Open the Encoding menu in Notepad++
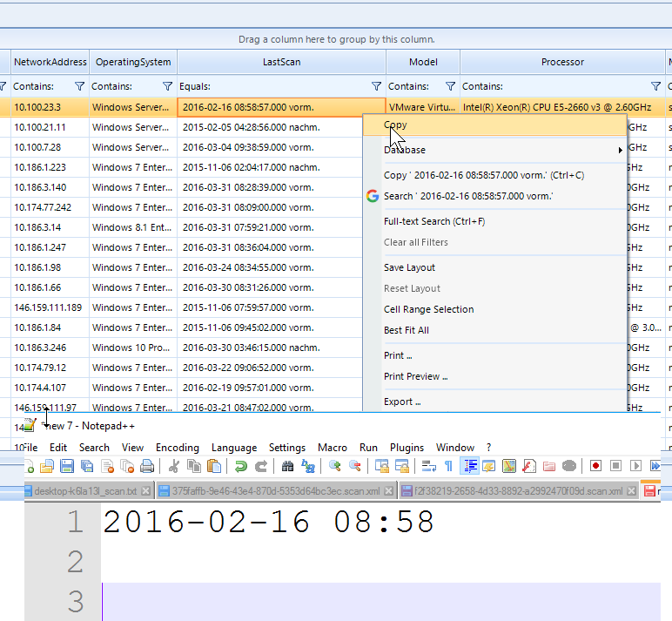 [178, 448]
